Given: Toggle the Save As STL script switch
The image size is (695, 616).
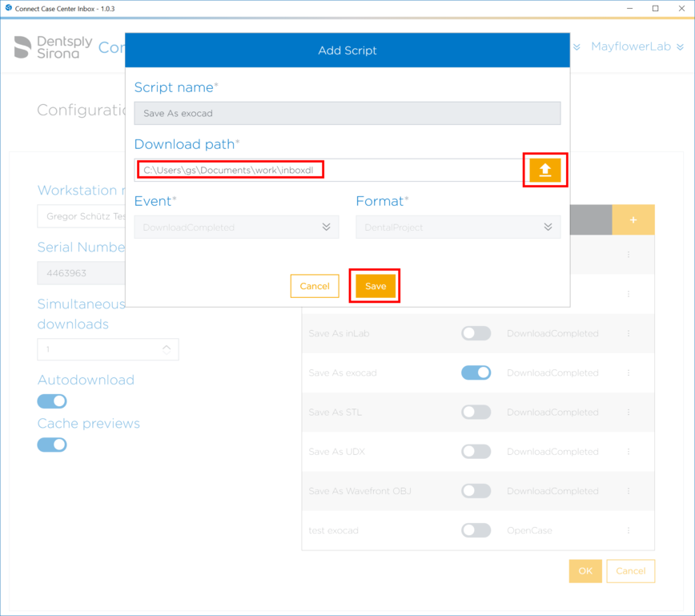Looking at the screenshot, I should pyautogui.click(x=476, y=412).
